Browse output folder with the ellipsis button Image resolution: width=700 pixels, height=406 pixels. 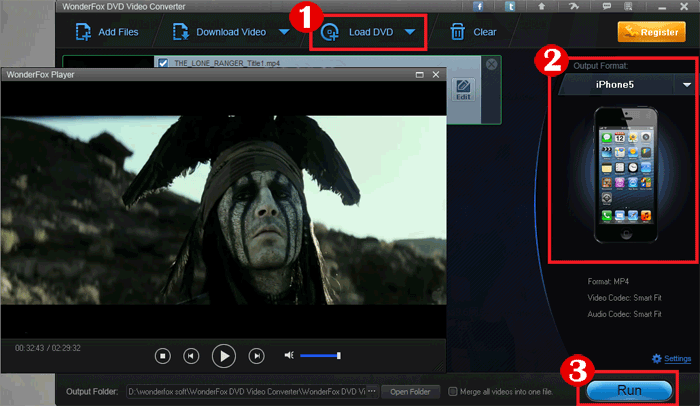click(x=372, y=391)
